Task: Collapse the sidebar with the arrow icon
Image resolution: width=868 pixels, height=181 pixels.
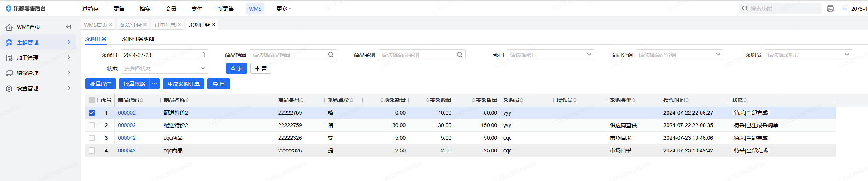Action: point(69,27)
